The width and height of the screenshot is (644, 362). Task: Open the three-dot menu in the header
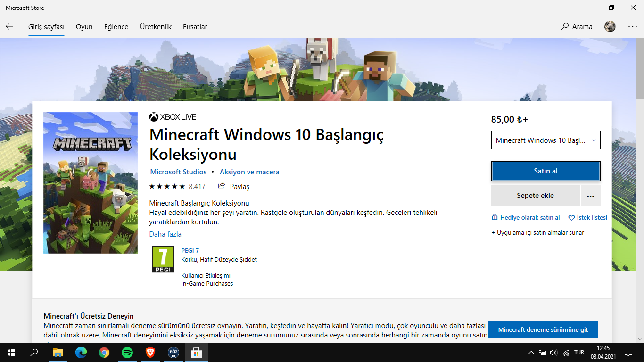pos(632,27)
